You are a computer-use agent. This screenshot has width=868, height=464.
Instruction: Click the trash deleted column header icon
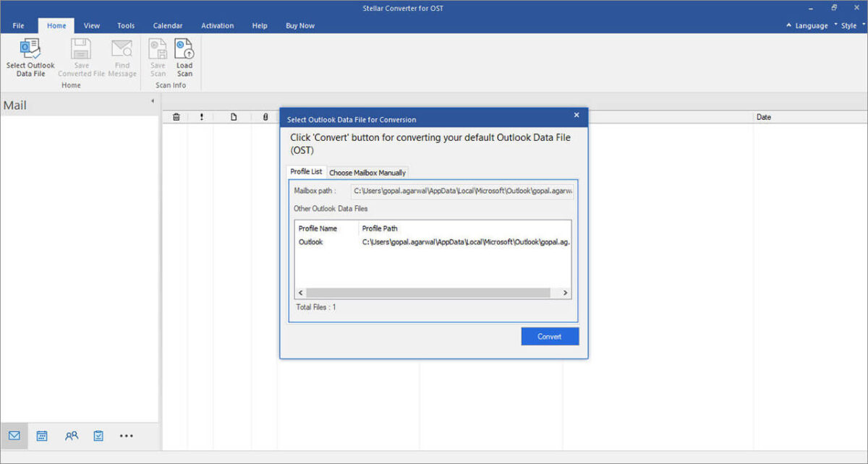[176, 117]
